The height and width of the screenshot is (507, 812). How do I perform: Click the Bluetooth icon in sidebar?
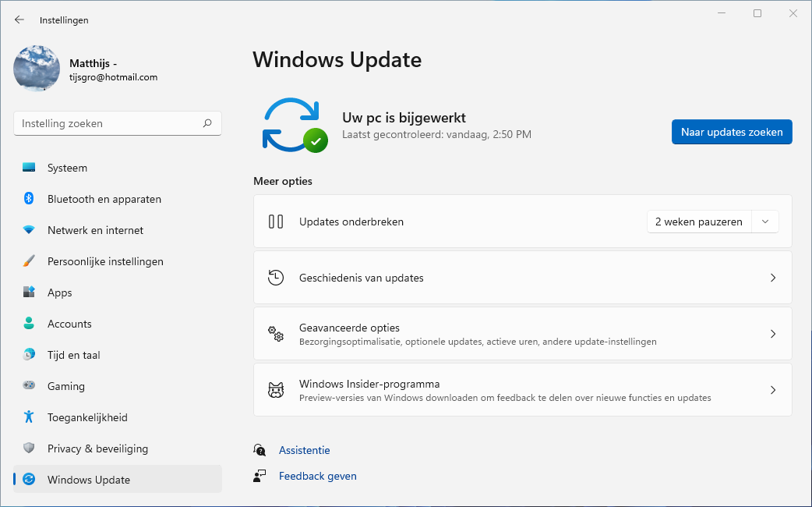[29, 199]
